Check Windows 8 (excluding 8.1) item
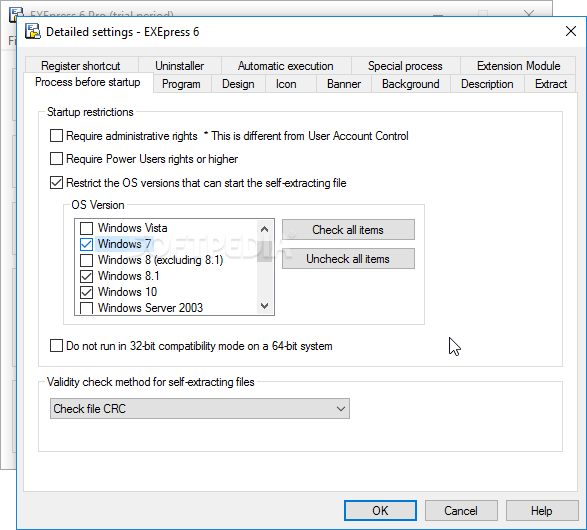This screenshot has height=530, width=587. 86,260
